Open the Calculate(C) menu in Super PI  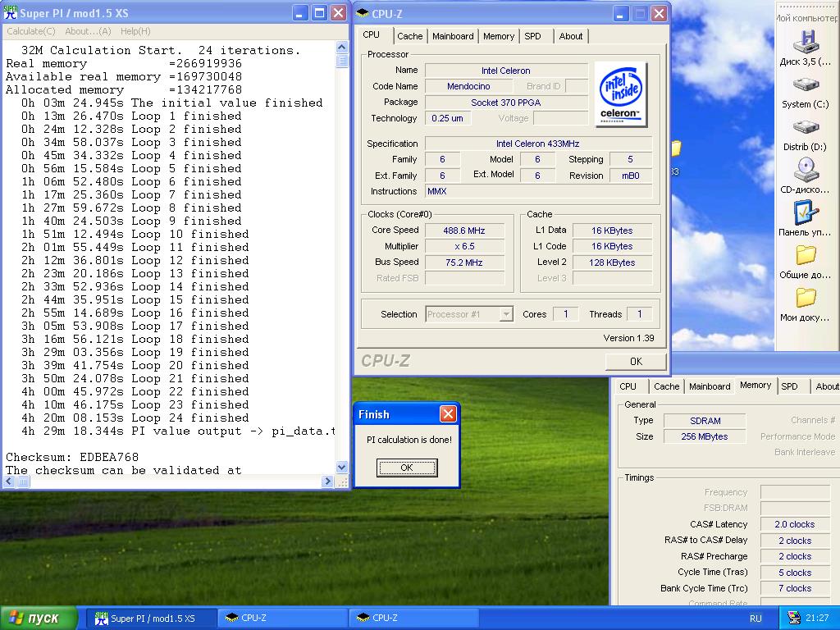(31, 31)
